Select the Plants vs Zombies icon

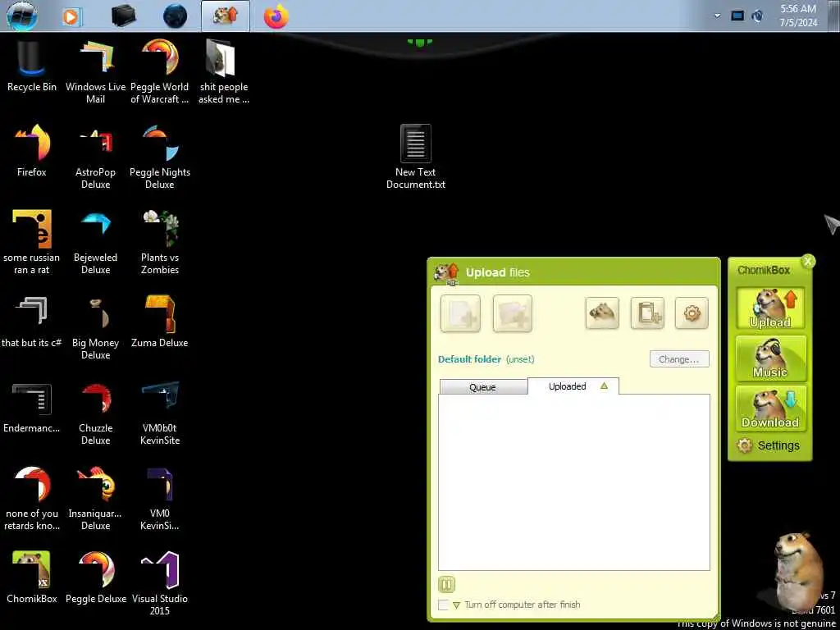click(x=160, y=242)
